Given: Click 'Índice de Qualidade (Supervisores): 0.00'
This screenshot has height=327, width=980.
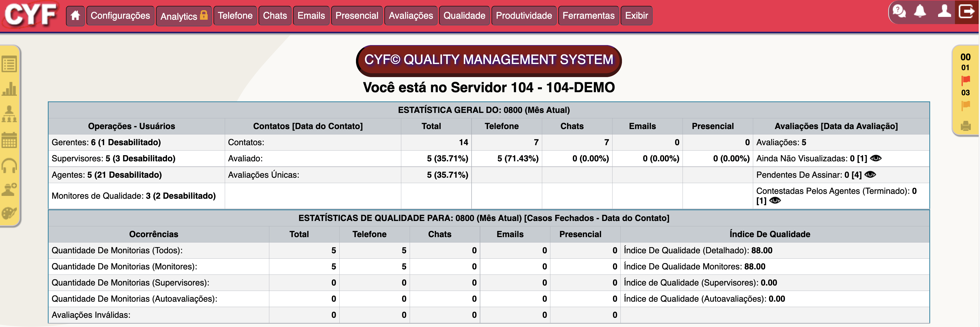Looking at the screenshot, I should (x=700, y=283).
